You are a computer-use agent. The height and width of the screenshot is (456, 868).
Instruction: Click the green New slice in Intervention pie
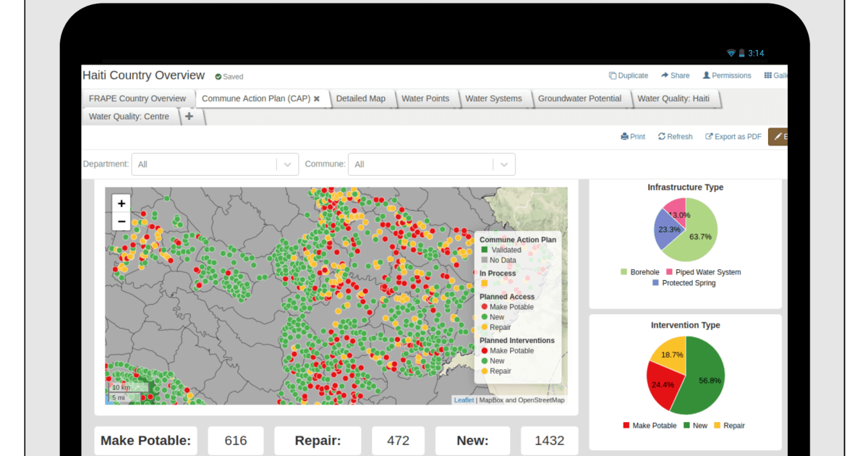[x=705, y=380]
